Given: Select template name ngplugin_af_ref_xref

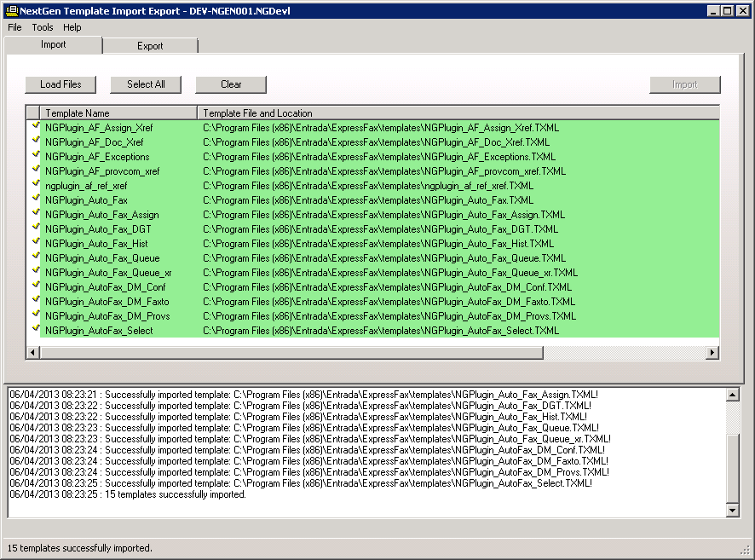Looking at the screenshot, I should pyautogui.click(x=86, y=185).
